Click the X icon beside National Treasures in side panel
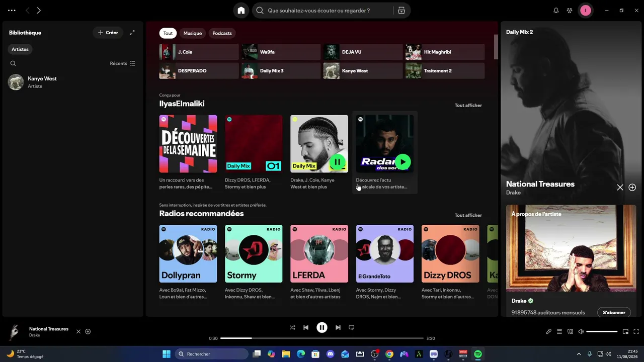 [620, 188]
